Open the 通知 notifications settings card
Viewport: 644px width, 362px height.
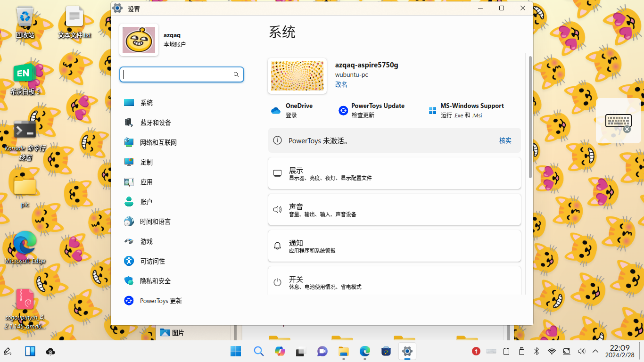(x=395, y=246)
